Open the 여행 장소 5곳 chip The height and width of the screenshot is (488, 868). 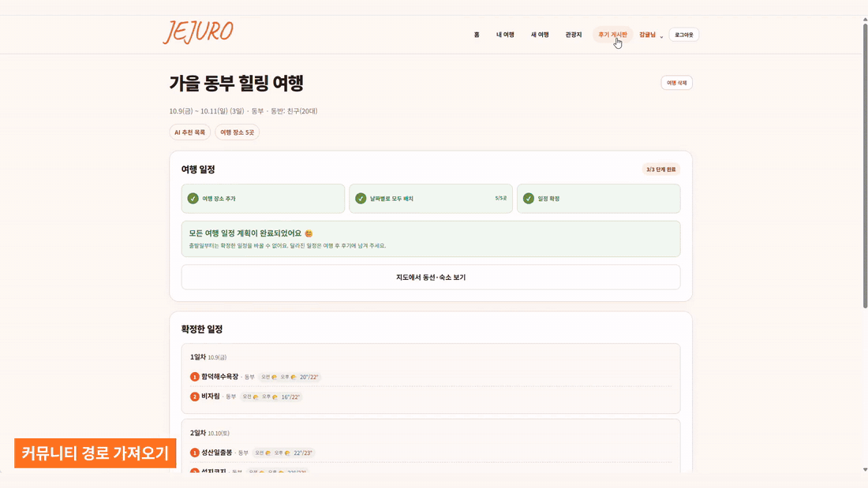tap(237, 132)
